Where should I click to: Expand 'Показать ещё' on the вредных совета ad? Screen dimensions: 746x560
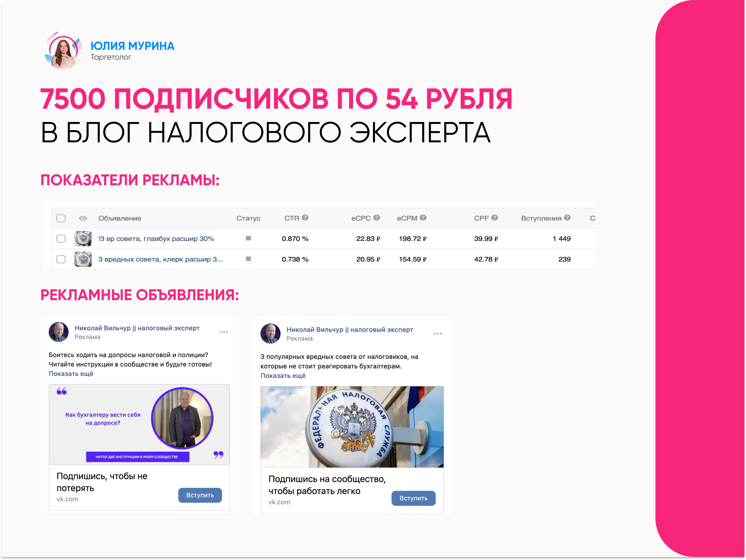pos(283,376)
